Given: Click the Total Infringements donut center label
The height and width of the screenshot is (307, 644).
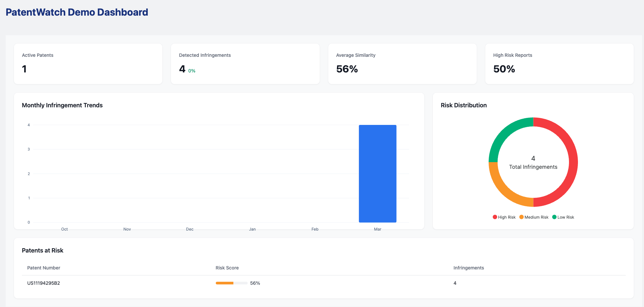Looking at the screenshot, I should point(533,167).
